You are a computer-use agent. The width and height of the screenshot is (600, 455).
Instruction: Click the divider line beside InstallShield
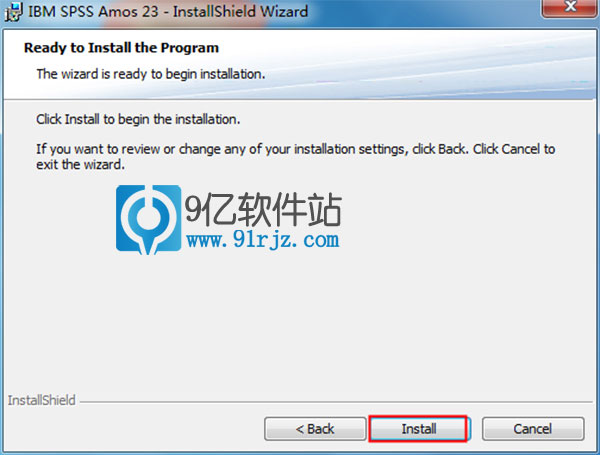(x=336, y=402)
